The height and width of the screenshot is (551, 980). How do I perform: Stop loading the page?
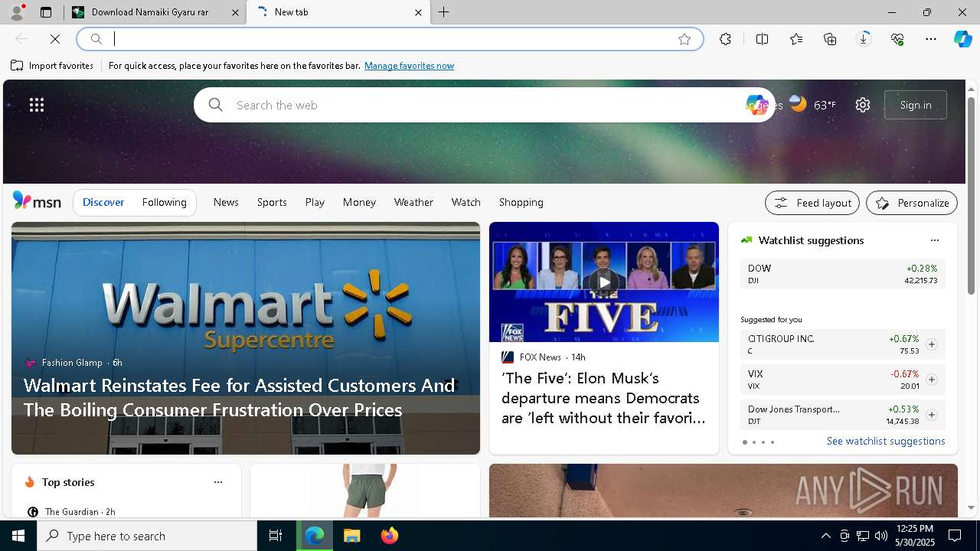[55, 39]
